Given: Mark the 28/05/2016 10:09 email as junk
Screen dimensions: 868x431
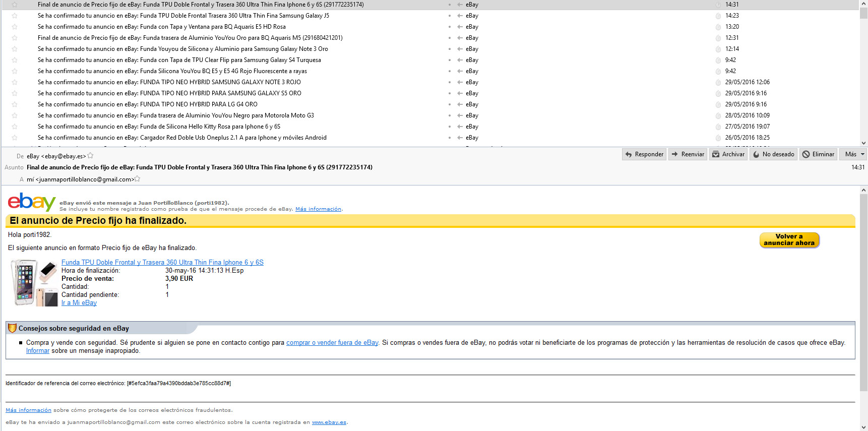Looking at the screenshot, I should 718,115.
